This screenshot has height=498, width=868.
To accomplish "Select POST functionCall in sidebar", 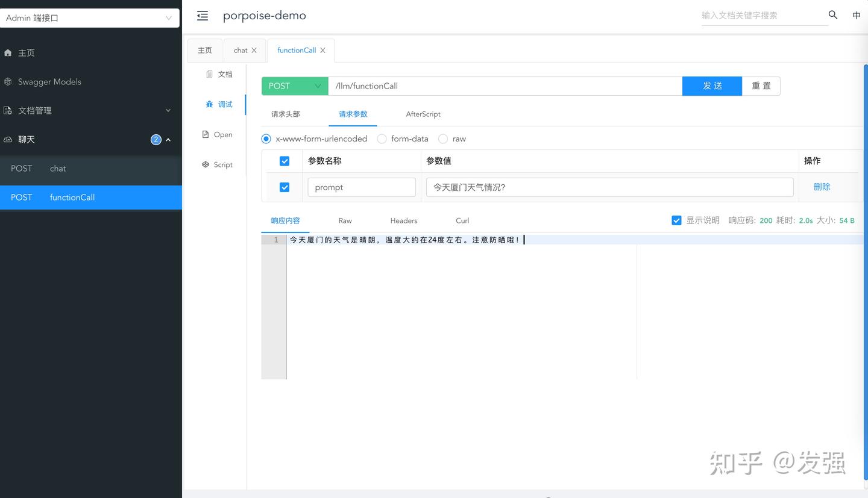I will pyautogui.click(x=90, y=198).
